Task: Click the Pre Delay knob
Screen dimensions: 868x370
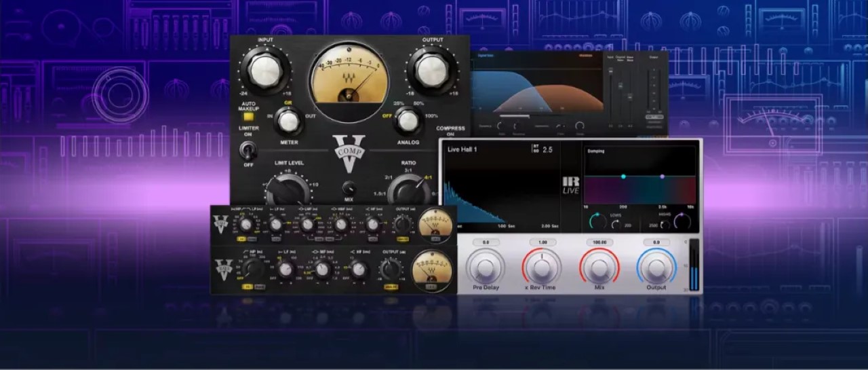Action: click(484, 267)
